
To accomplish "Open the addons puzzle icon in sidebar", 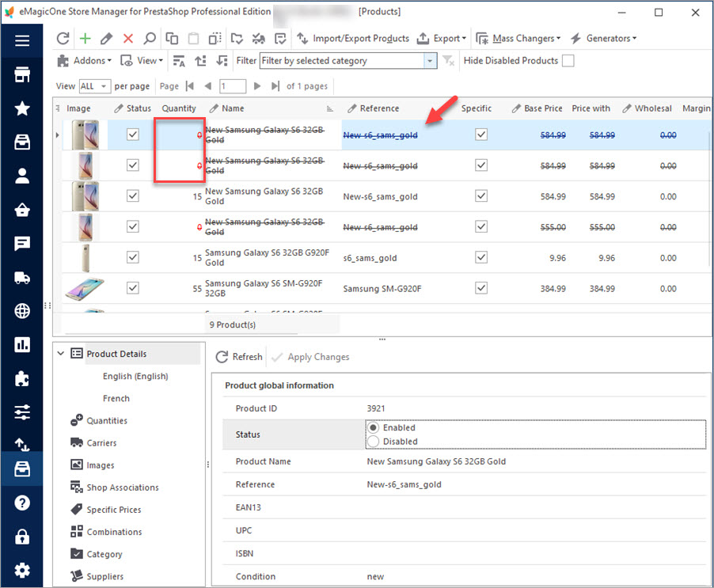I will (22, 378).
